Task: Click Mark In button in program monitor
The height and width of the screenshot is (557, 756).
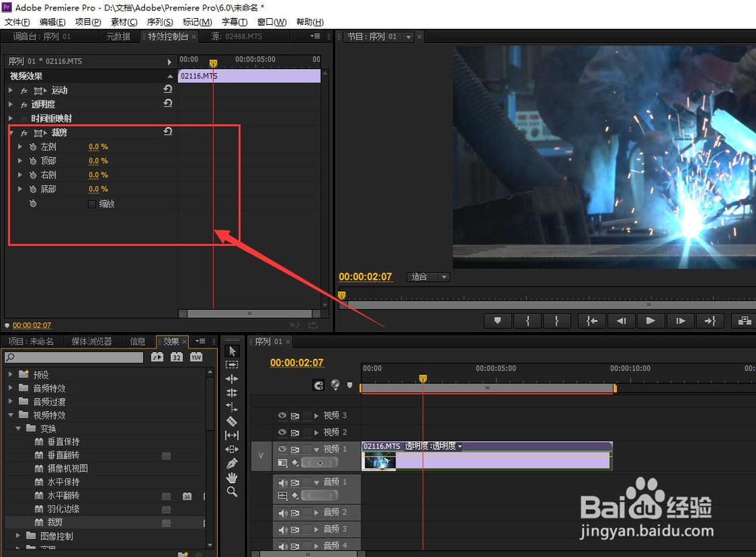Action: click(528, 320)
